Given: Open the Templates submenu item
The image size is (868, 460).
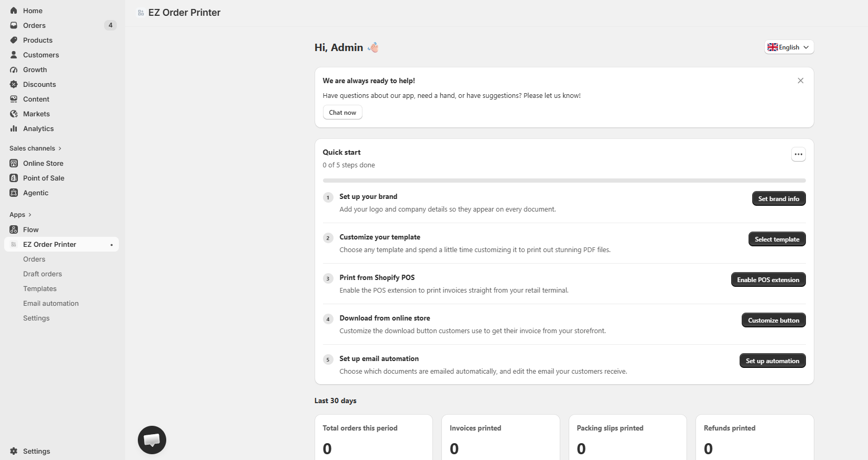Looking at the screenshot, I should 40,288.
